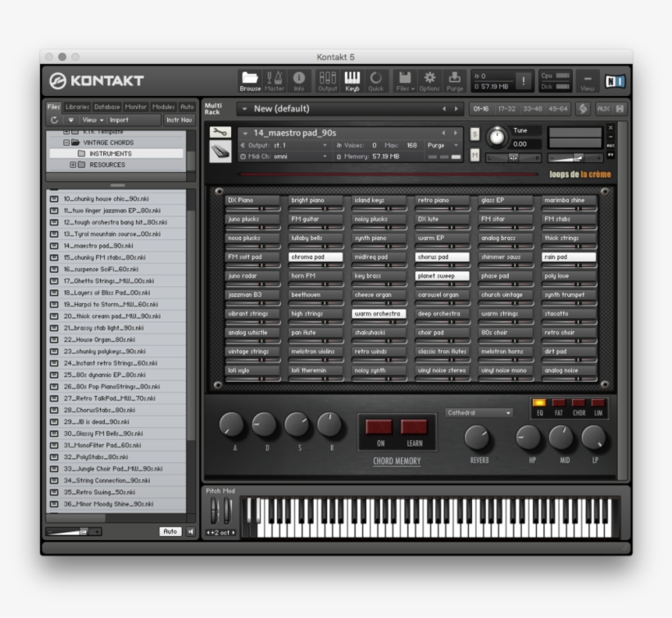This screenshot has height=618, width=672.
Task: Toggle Solo on the maestro pad instrument
Action: click(x=474, y=134)
